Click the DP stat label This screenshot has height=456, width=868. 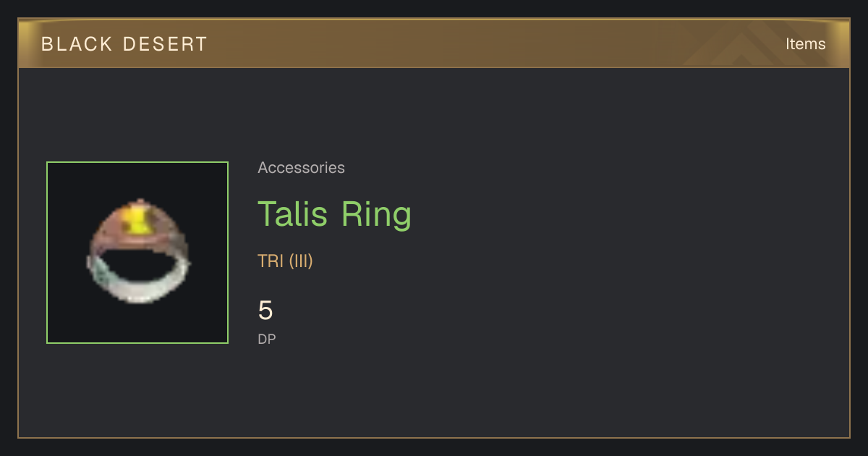(267, 339)
